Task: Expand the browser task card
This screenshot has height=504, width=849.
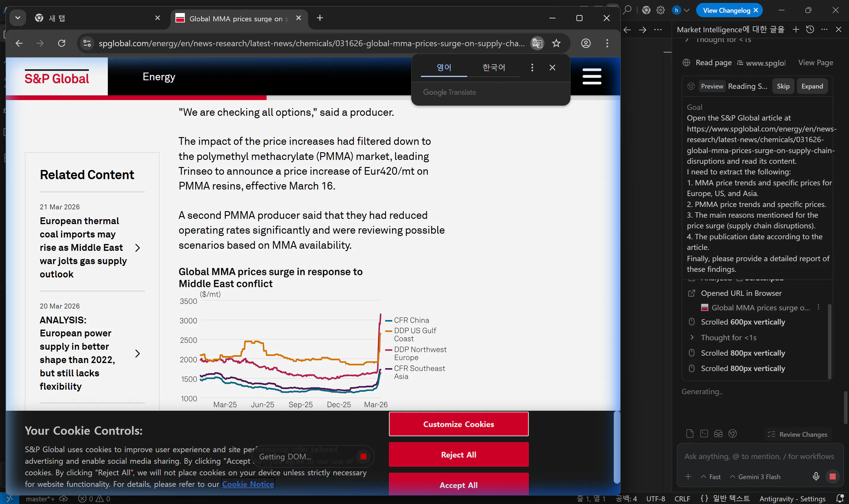Action: (x=812, y=86)
